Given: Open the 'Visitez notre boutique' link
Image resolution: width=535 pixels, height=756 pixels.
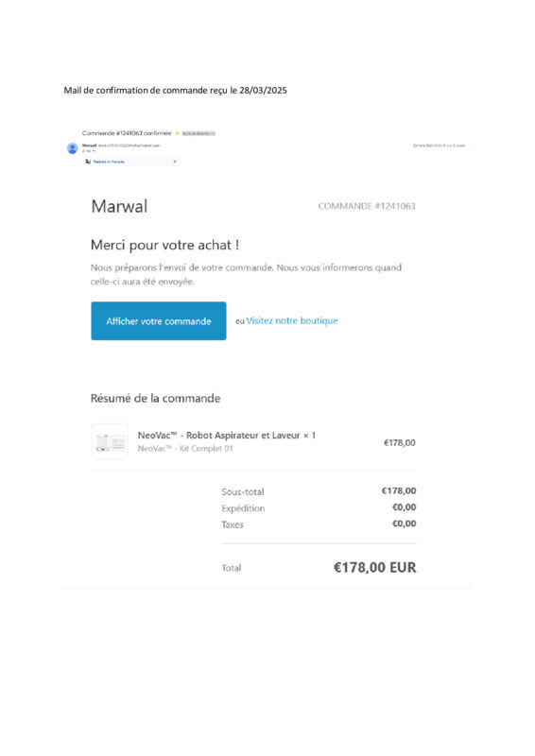Looking at the screenshot, I should tap(292, 320).
